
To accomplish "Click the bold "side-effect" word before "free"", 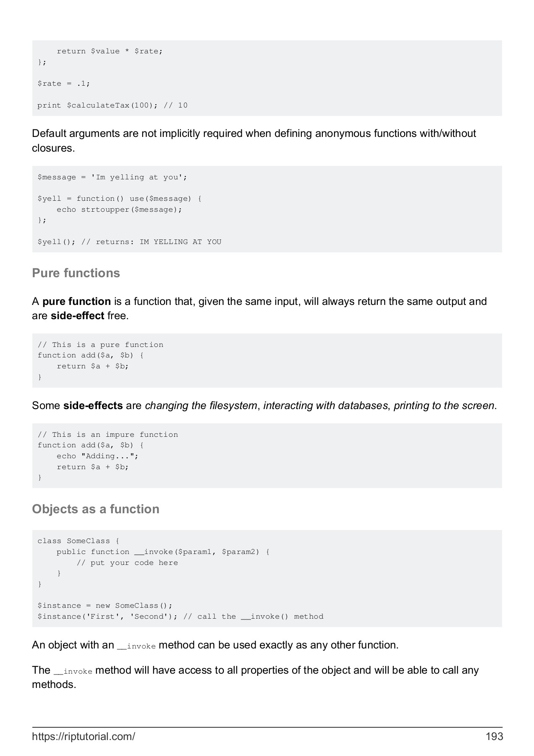I will coord(77,316).
